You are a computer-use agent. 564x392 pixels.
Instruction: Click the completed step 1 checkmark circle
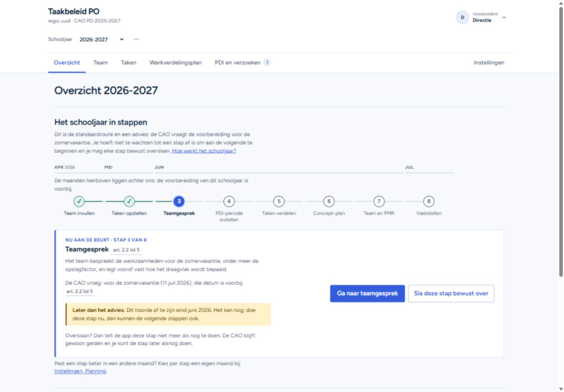click(79, 201)
